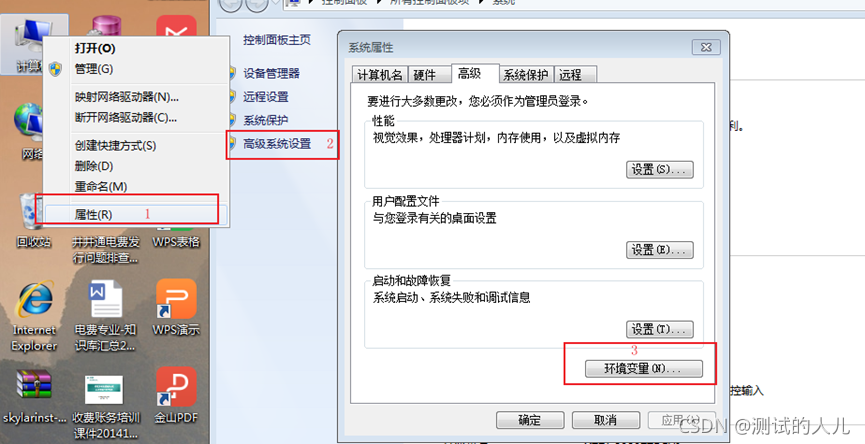Click the 收费账务培训课件 file icon
The height and width of the screenshot is (444, 865).
105,407
